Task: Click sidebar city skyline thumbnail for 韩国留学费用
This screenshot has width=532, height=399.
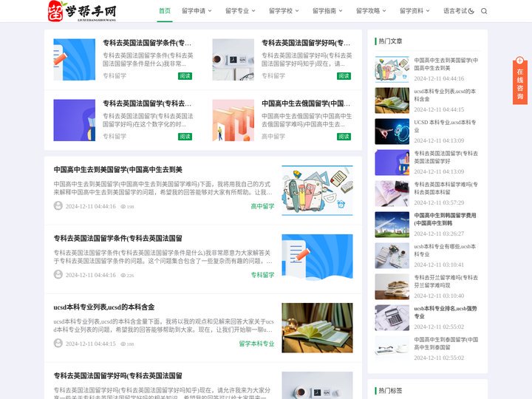Action: click(x=392, y=225)
